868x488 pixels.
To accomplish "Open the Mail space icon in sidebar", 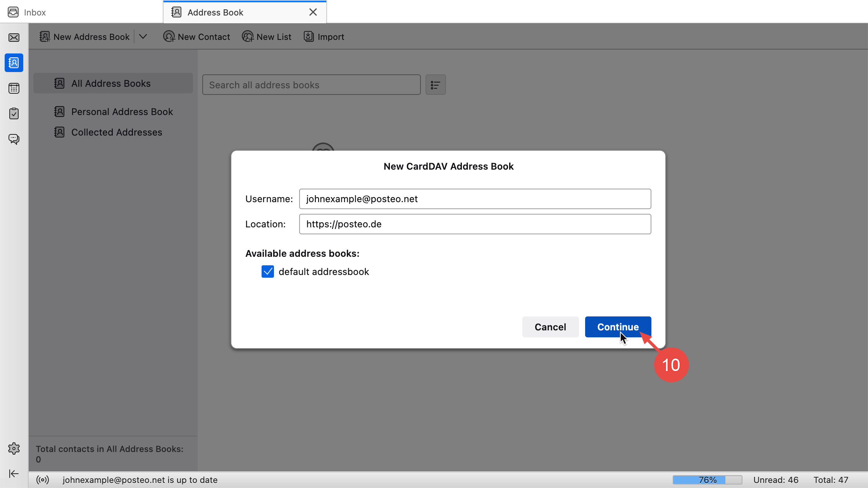I will click(x=14, y=38).
